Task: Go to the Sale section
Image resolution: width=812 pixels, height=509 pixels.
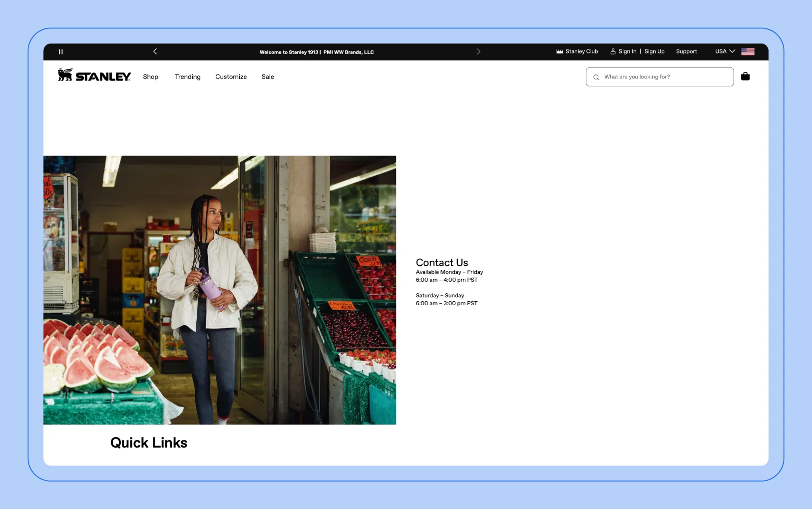Action: (x=268, y=77)
